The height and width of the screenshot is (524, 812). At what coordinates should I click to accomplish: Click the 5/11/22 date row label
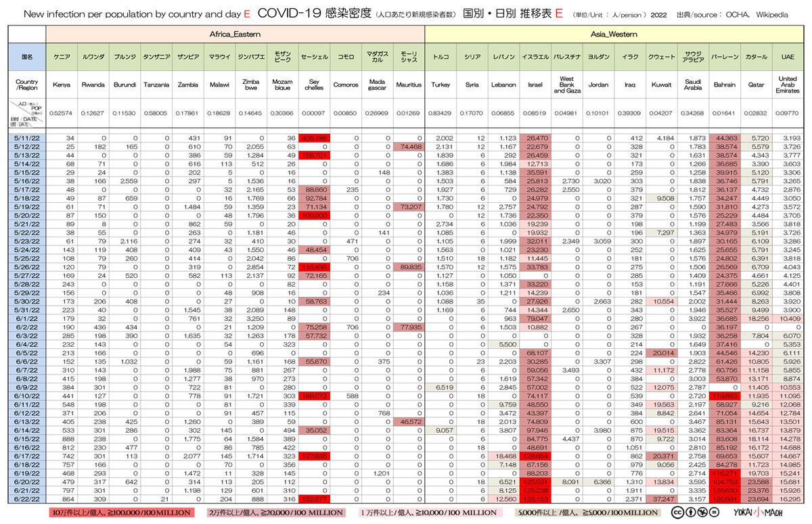pos(27,138)
